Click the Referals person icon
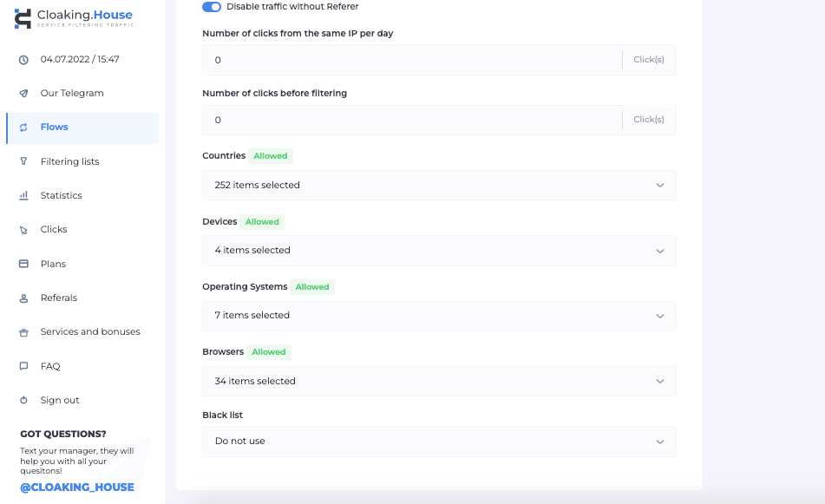 pos(23,298)
